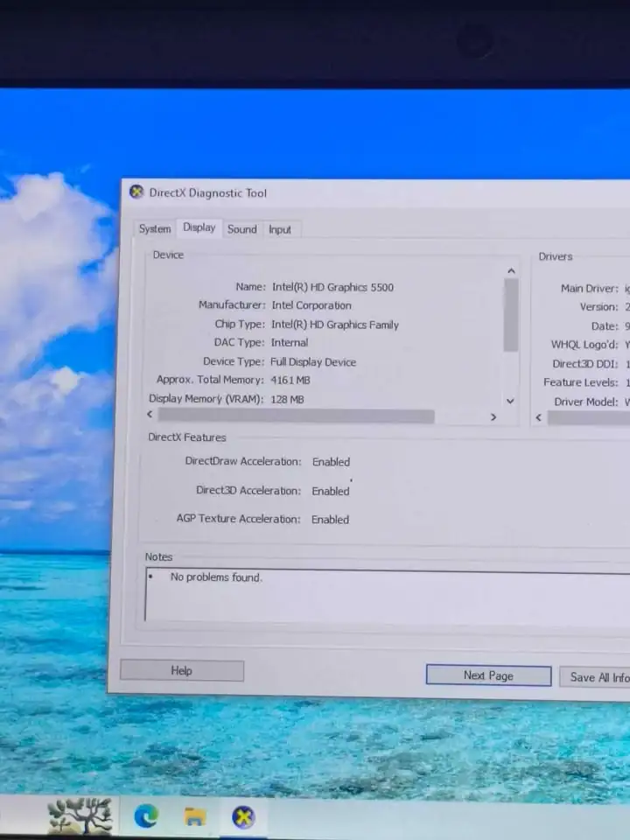This screenshot has width=630, height=840.
Task: Click the '128 MB' VRAM value
Action: tap(287, 400)
